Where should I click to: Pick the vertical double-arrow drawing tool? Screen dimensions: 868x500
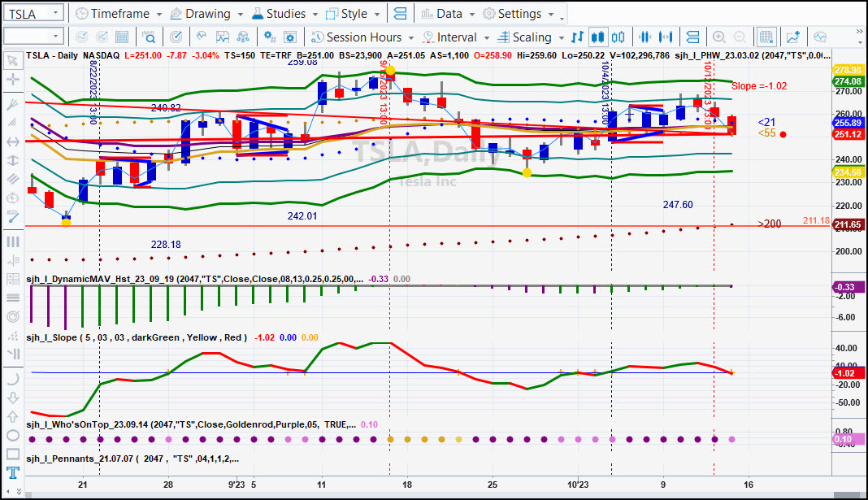pos(12,161)
